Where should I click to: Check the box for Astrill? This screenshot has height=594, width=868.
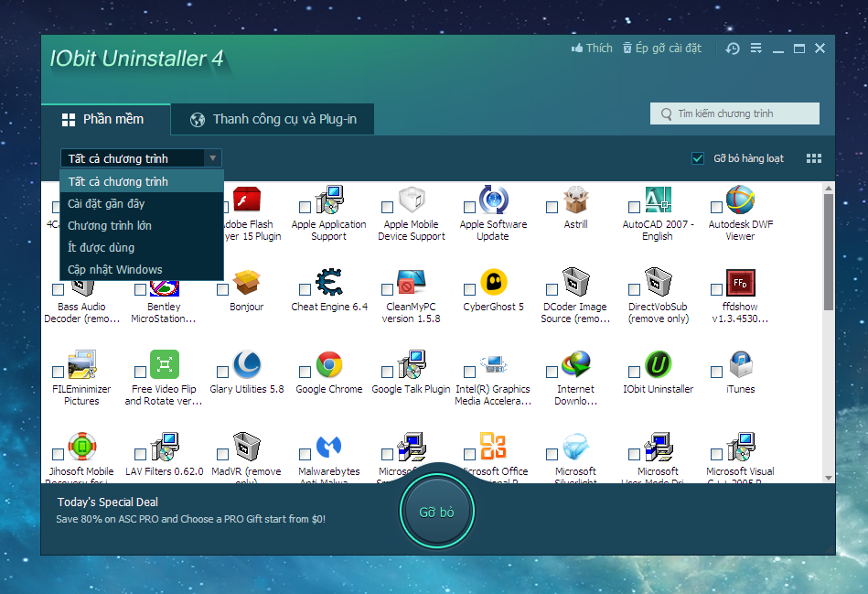click(552, 207)
